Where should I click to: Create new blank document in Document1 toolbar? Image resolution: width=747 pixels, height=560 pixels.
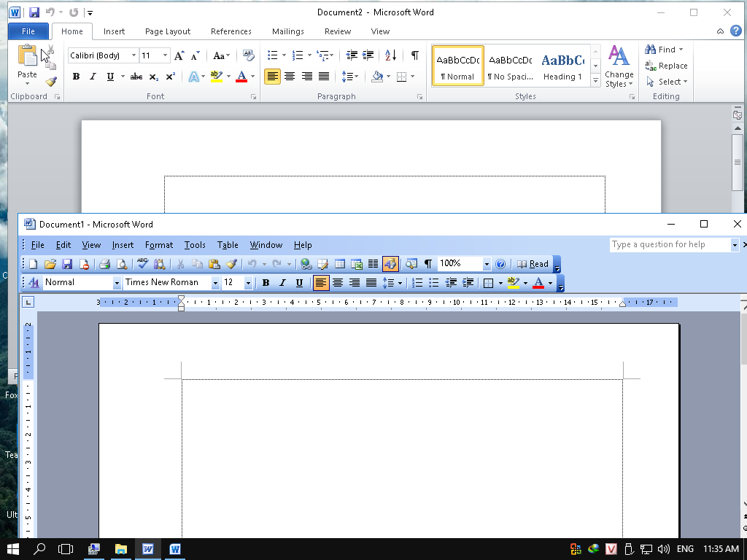[34, 264]
